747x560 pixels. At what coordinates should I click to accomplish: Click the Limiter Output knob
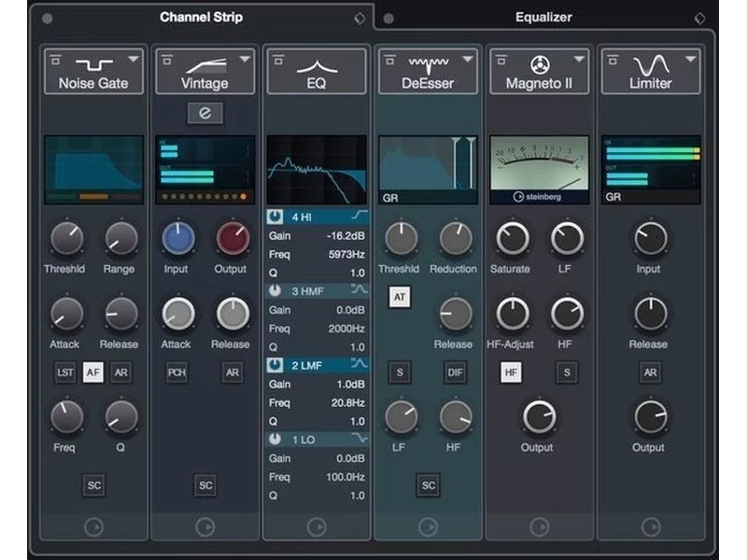pos(650,416)
